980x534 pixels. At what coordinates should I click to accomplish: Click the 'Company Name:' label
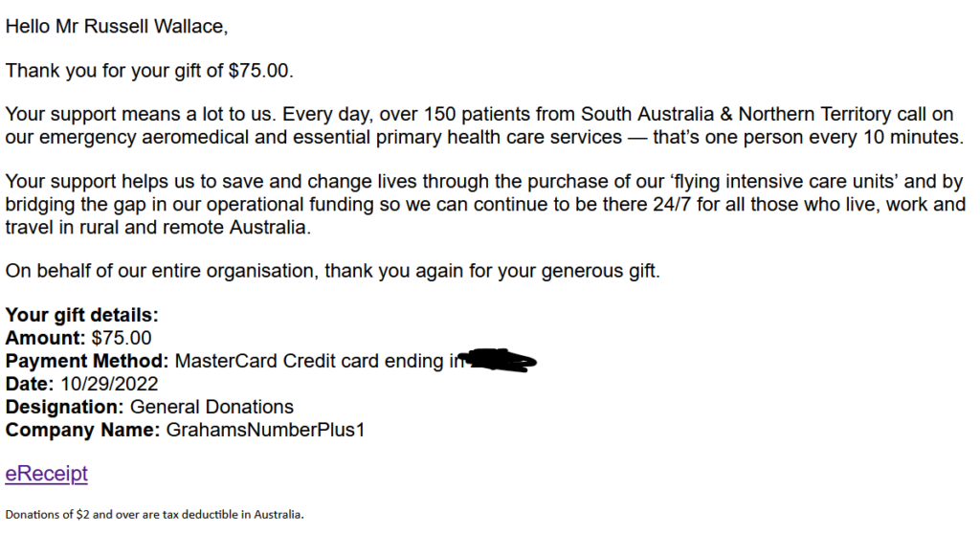[x=82, y=430]
